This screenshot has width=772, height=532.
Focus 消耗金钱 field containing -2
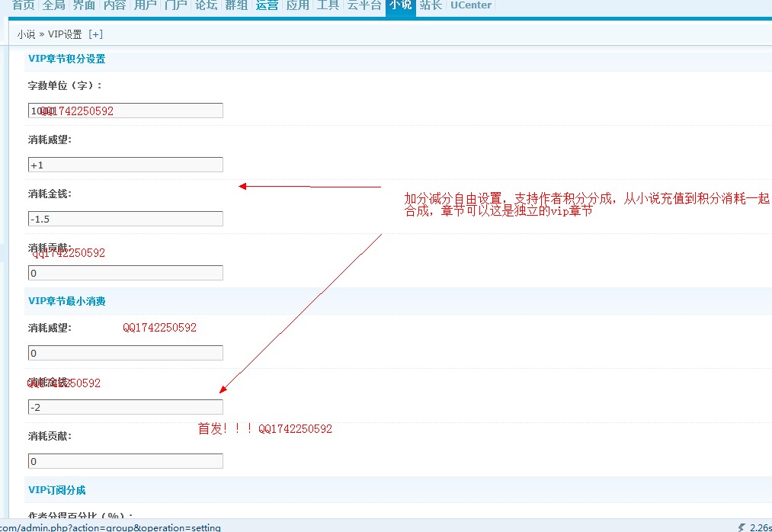(126, 407)
